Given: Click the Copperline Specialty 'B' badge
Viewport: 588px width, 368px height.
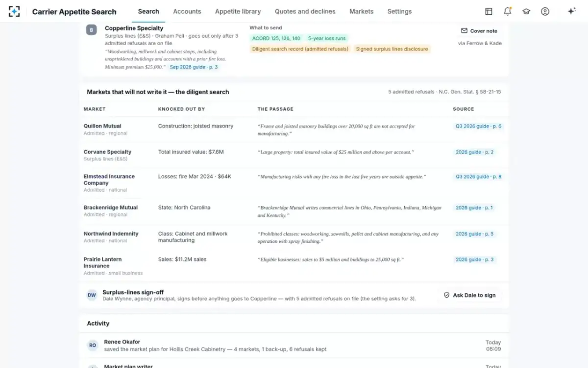Looking at the screenshot, I should [91, 30].
